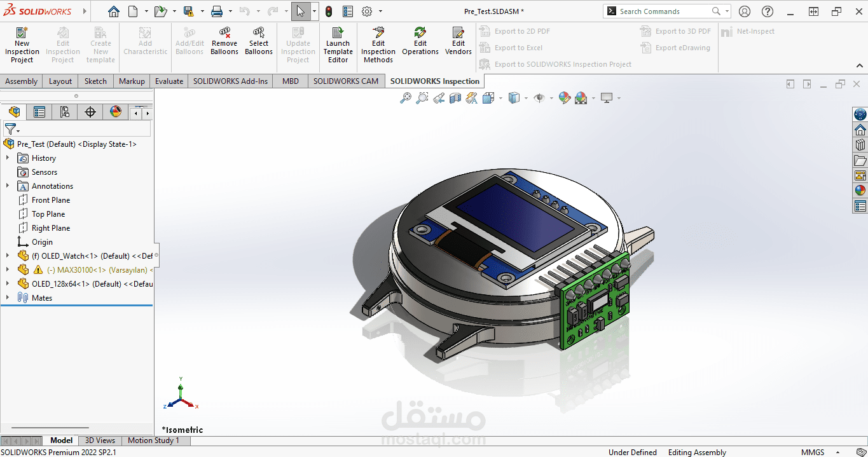This screenshot has height=457, width=868.
Task: Open SOLIDWORKS Resources in the task pane
Action: [x=860, y=130]
